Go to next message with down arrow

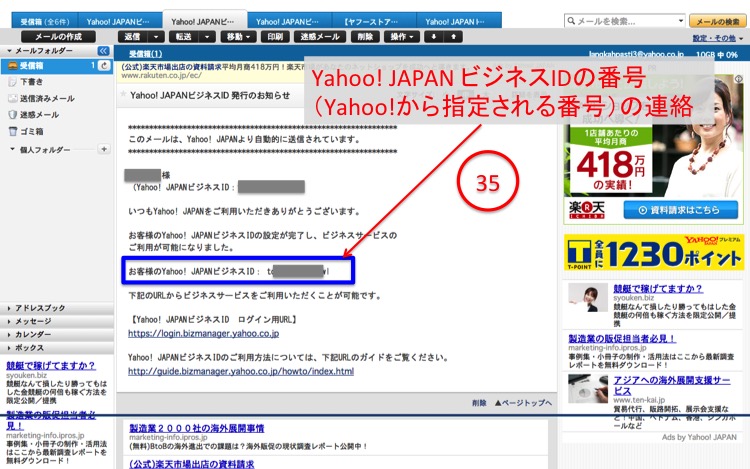(x=433, y=37)
